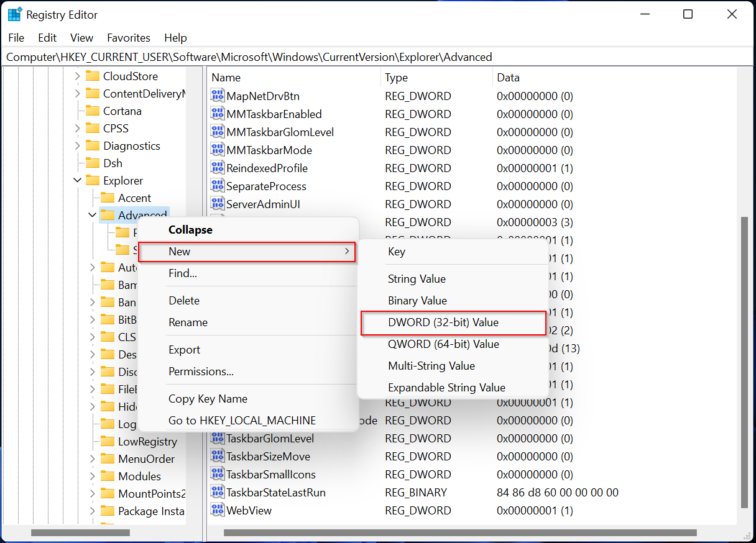Click the Diagnostics folder icon
Image resolution: width=756 pixels, height=543 pixels.
click(x=93, y=145)
